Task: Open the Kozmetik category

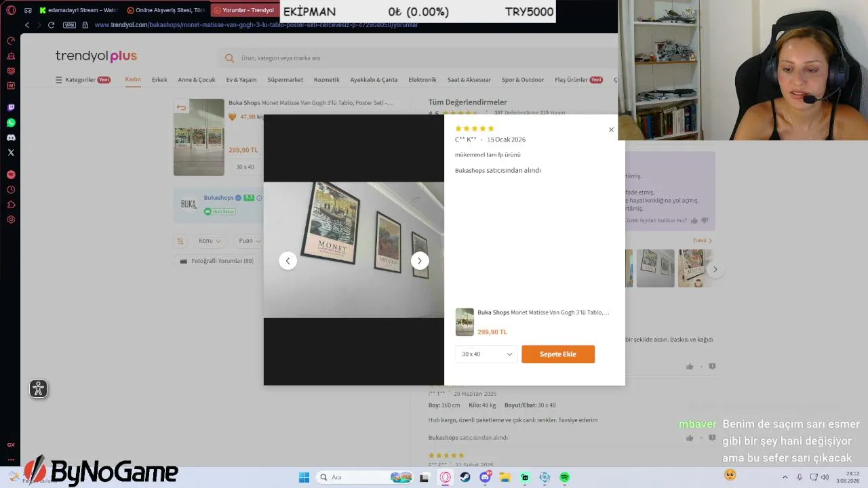Action: coord(327,80)
